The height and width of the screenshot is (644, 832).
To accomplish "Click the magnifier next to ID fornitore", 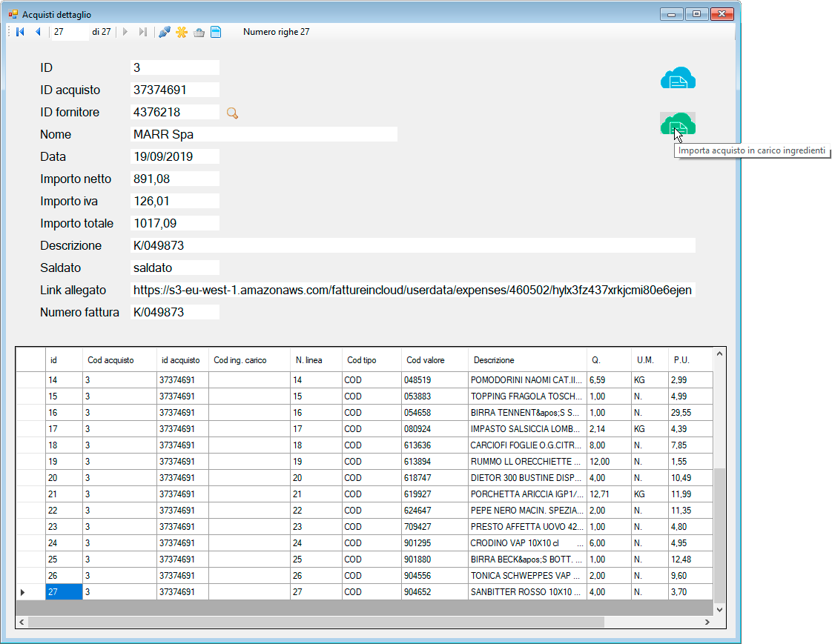I will coord(232,113).
